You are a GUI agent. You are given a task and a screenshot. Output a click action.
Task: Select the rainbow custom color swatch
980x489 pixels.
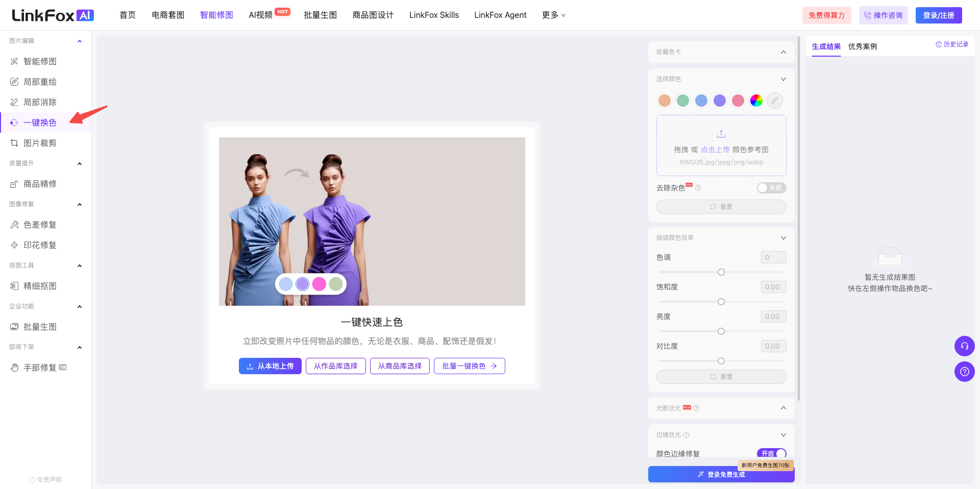click(756, 101)
